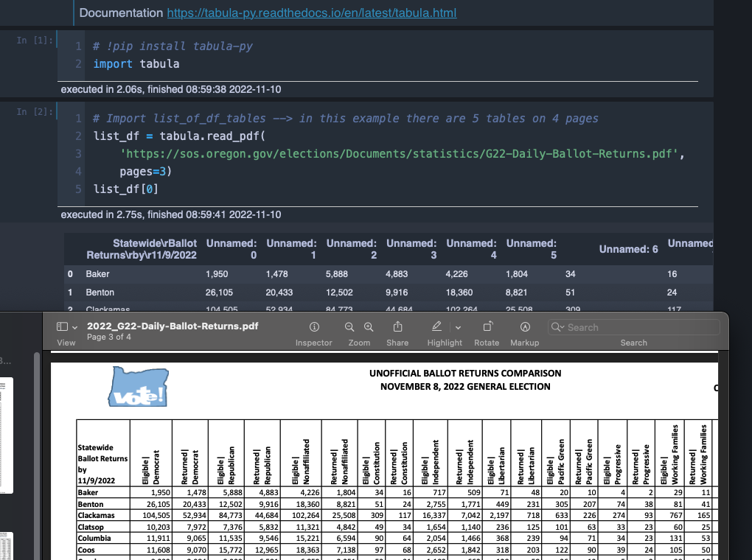Click the In [2] cell prompt
The image size is (752, 560).
[x=35, y=112]
